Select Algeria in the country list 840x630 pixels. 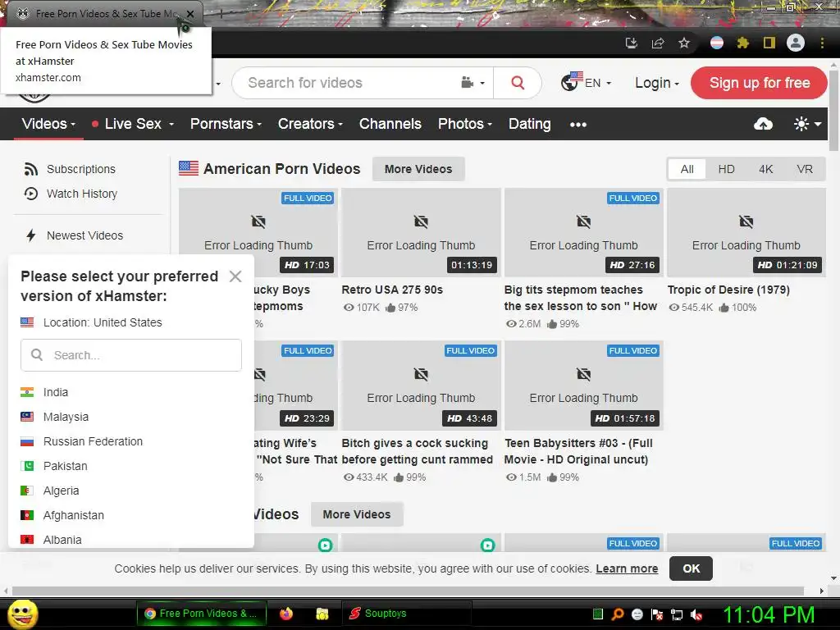click(x=61, y=491)
